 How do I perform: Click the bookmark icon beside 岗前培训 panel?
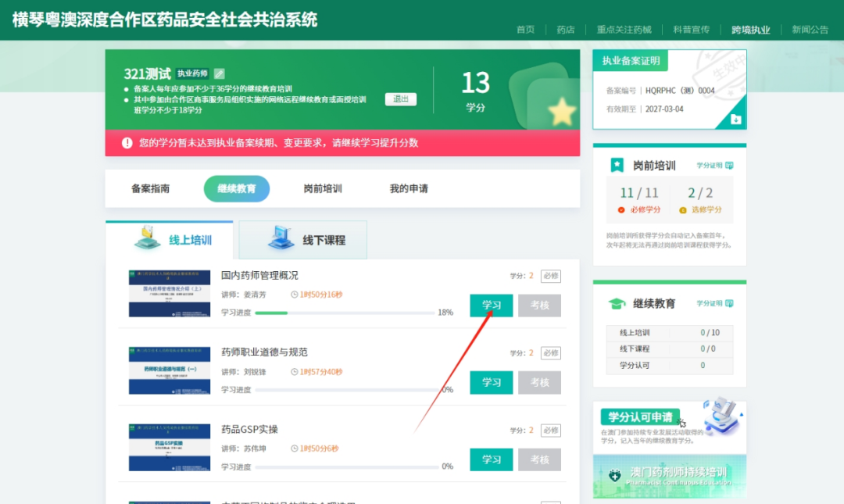coord(617,164)
